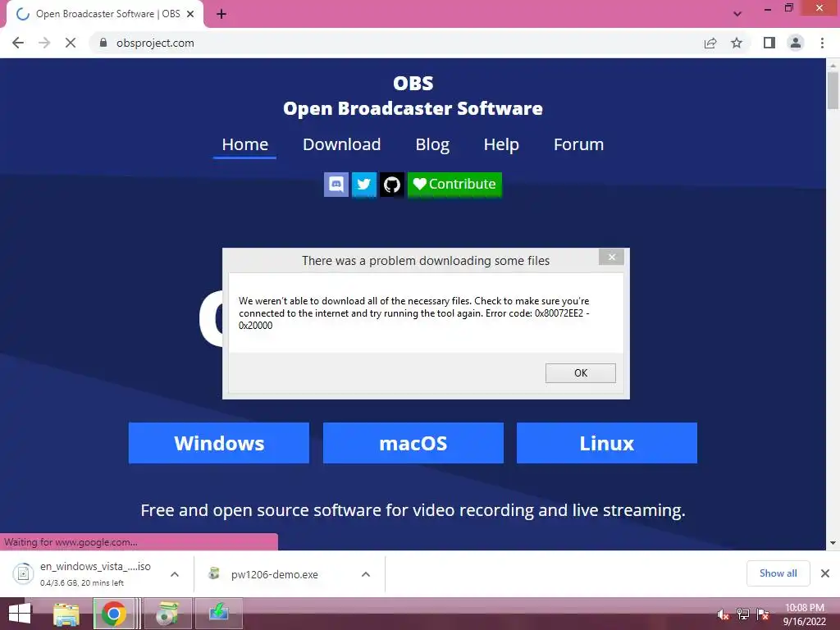
Task: Click the scrollbar up arrow
Action: click(x=833, y=65)
